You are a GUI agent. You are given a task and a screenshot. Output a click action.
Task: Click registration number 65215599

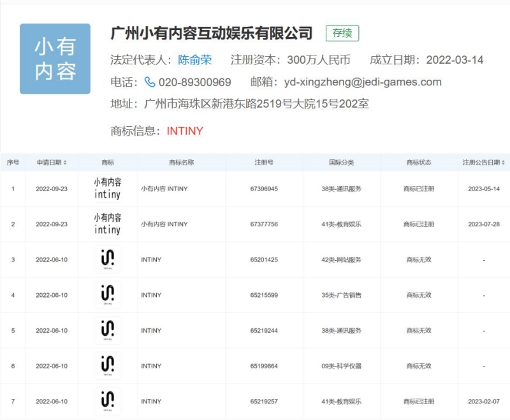click(264, 295)
